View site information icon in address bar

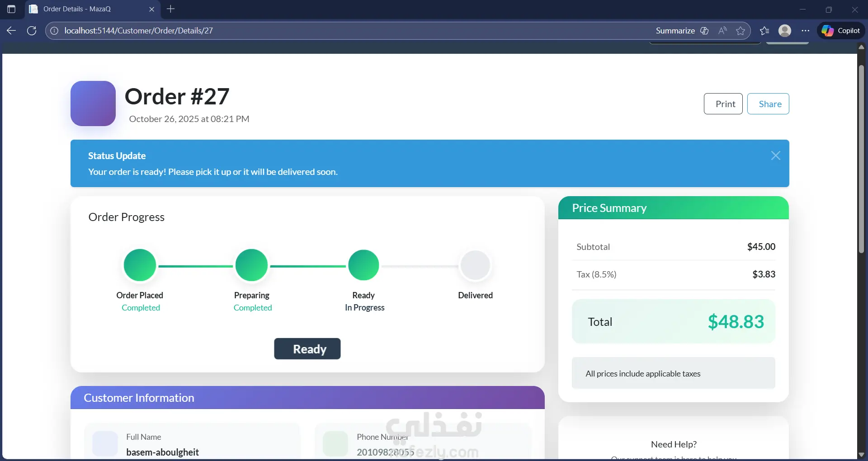[54, 31]
